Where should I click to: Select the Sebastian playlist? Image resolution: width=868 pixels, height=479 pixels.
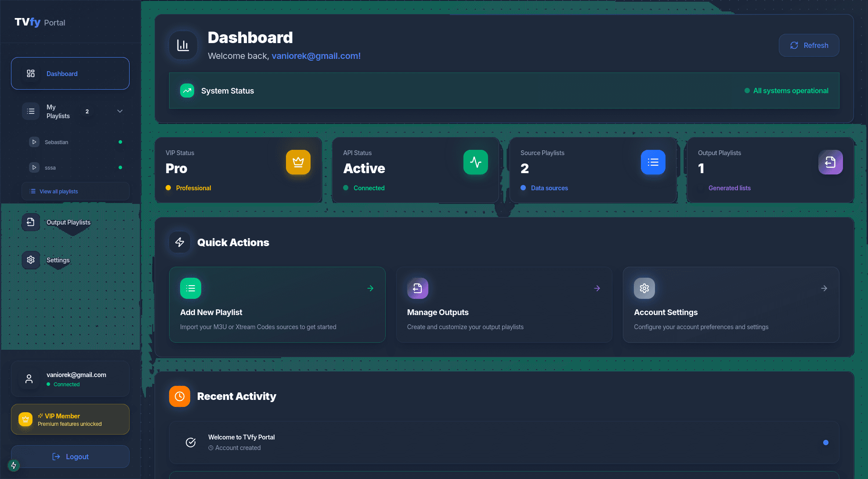click(x=75, y=142)
